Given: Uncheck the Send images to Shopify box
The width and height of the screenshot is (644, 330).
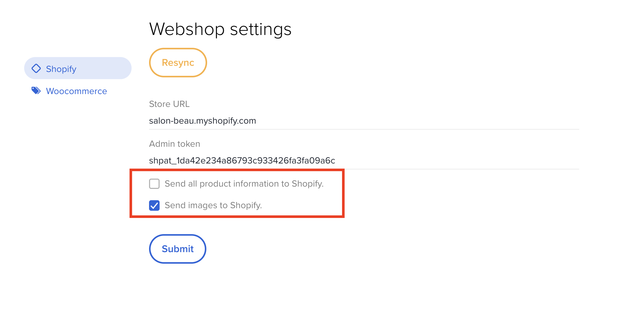Looking at the screenshot, I should coord(154,205).
